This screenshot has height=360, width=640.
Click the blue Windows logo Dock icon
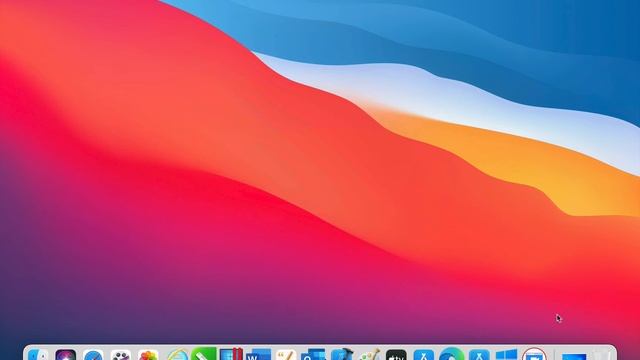coord(507,354)
